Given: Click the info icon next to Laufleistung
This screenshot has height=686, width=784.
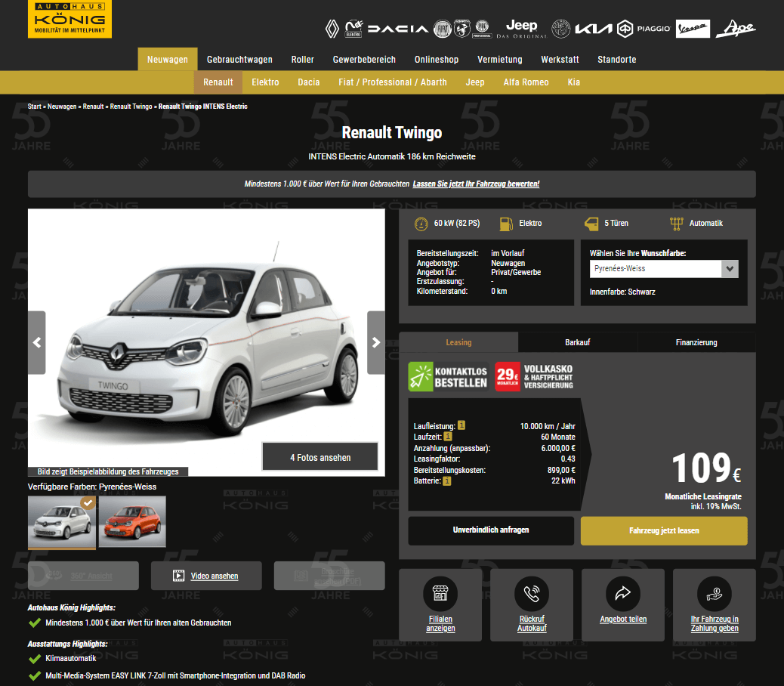Looking at the screenshot, I should [461, 425].
